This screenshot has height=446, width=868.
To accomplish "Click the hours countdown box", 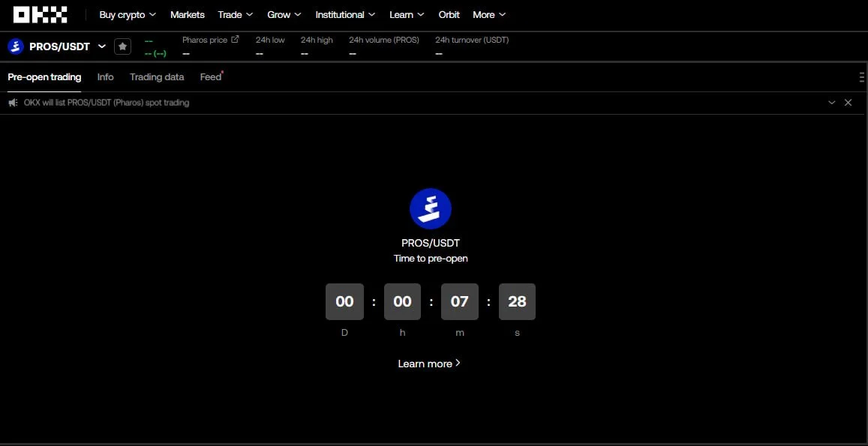I will (x=402, y=301).
